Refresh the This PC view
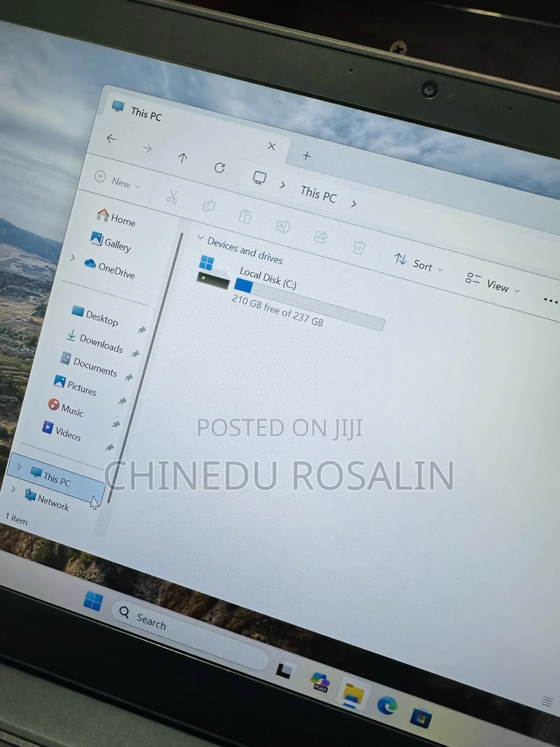The width and height of the screenshot is (560, 747). 219,168
